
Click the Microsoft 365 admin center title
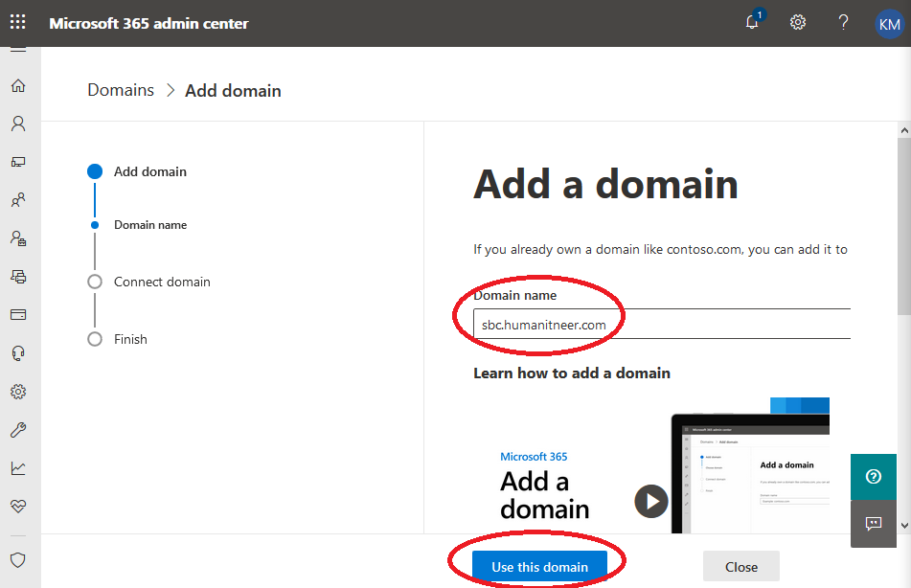pos(148,23)
